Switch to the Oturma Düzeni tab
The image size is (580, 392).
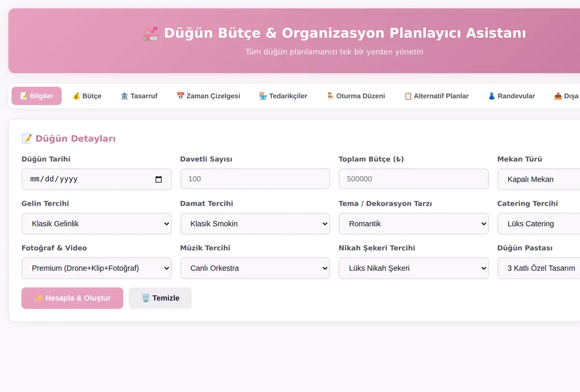click(x=356, y=96)
